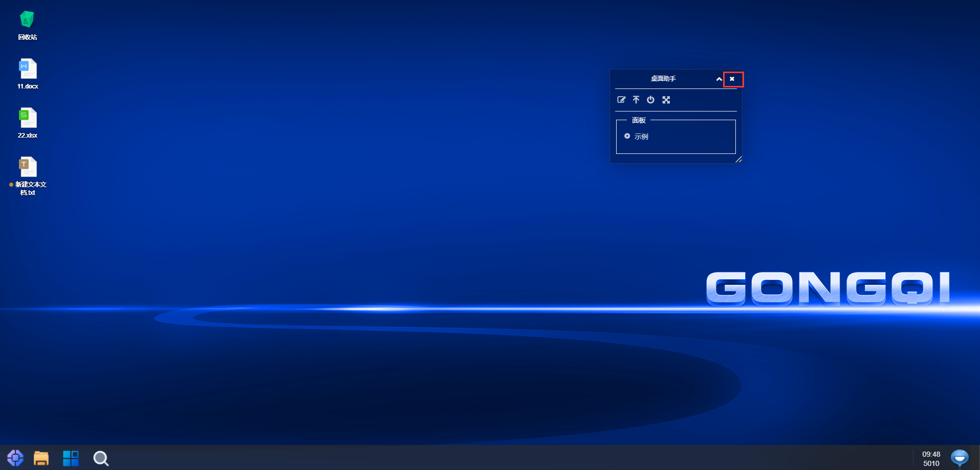Screen dimensions: 980x470
Task: Select the 22.xlsx spreadsheet file
Action: click(28, 118)
